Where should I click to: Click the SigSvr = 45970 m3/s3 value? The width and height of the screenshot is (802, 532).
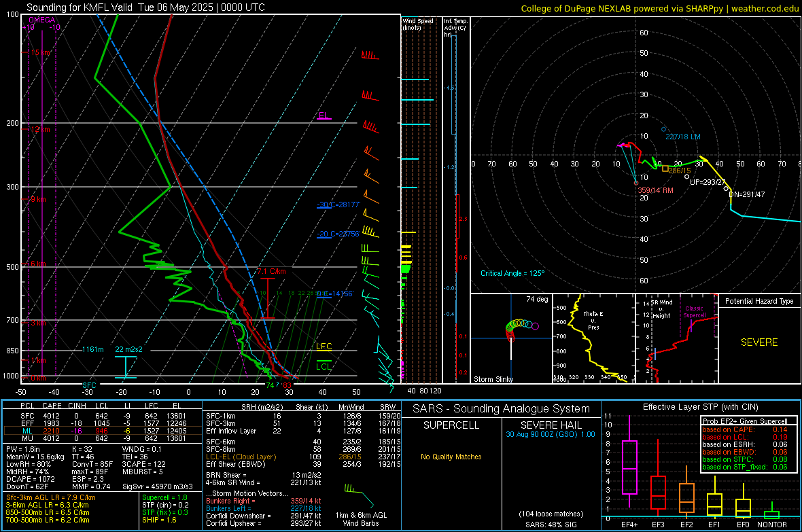pos(158,486)
